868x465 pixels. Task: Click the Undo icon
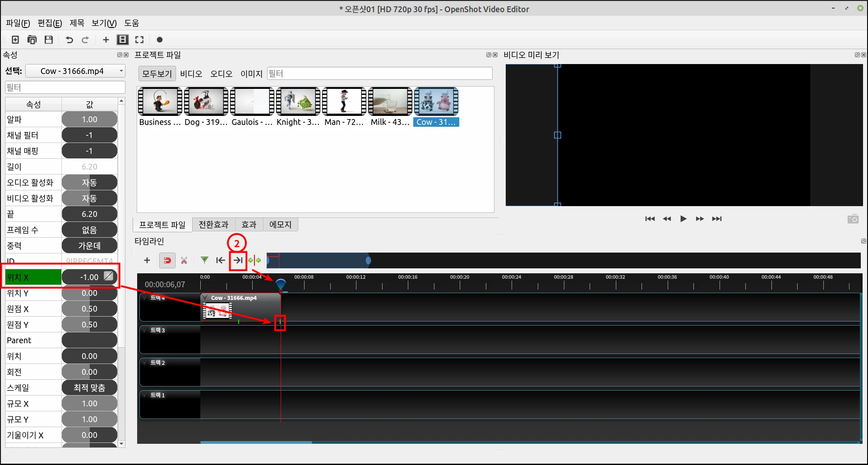click(69, 40)
